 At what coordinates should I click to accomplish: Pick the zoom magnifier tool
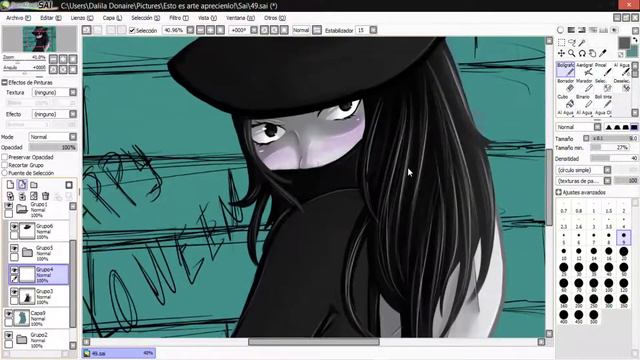click(572, 53)
